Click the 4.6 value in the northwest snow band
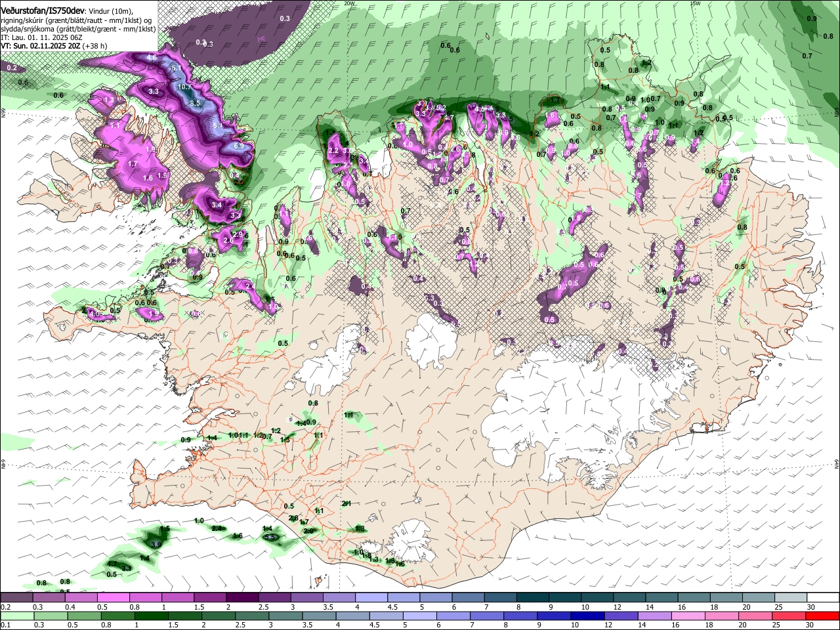The image size is (840, 630). click(152, 58)
